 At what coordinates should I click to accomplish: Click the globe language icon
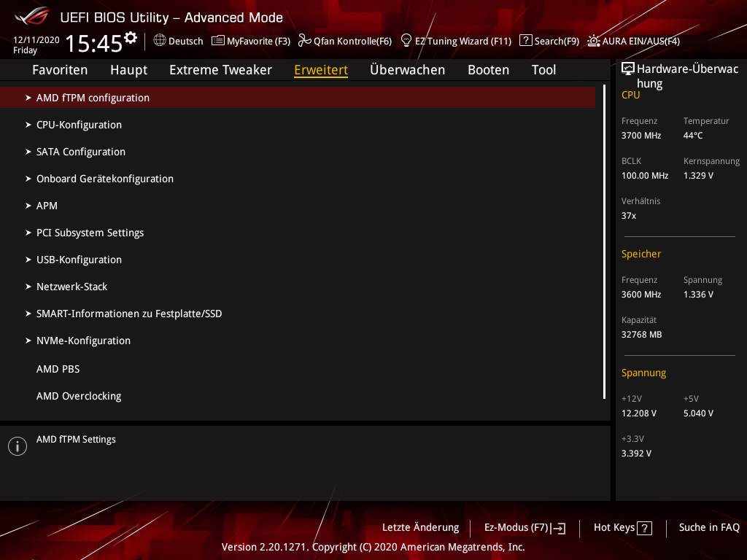click(160, 40)
